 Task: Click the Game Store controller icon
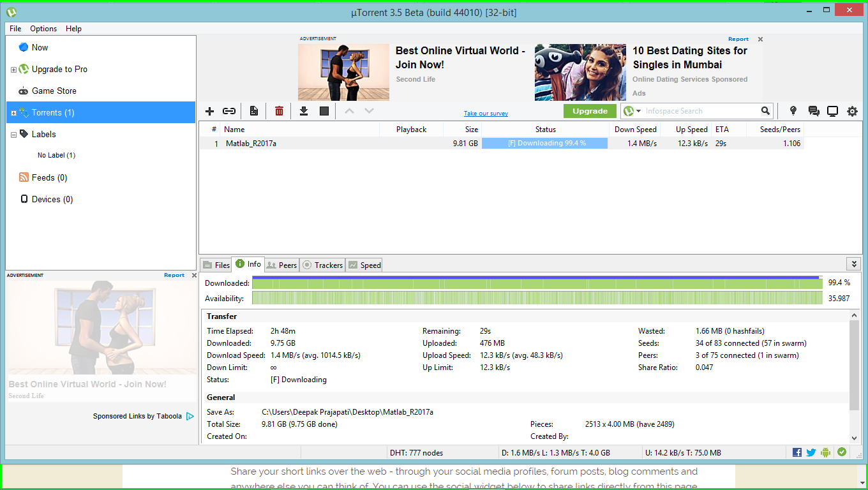click(x=24, y=91)
